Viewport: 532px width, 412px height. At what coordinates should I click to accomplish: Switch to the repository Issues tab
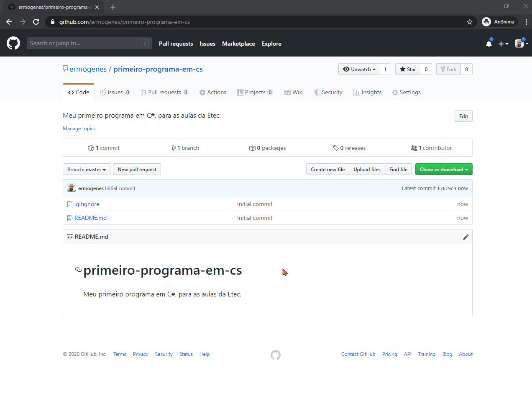click(115, 92)
